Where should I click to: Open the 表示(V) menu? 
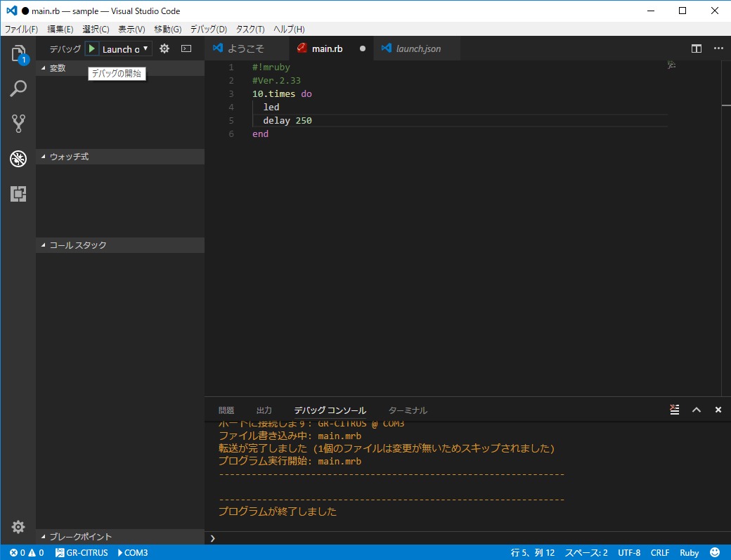pos(131,29)
